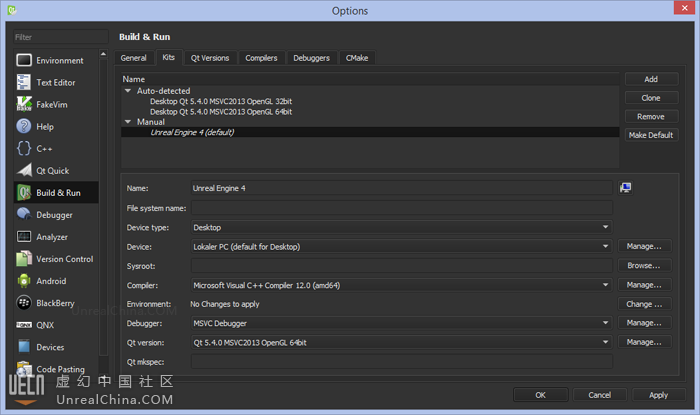Click the Remove kit button
This screenshot has width=700, height=415.
tap(651, 116)
